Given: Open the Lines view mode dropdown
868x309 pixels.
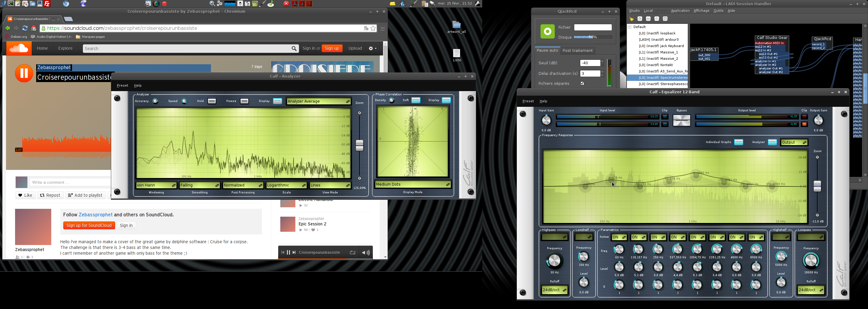Looking at the screenshot, I should [x=330, y=185].
